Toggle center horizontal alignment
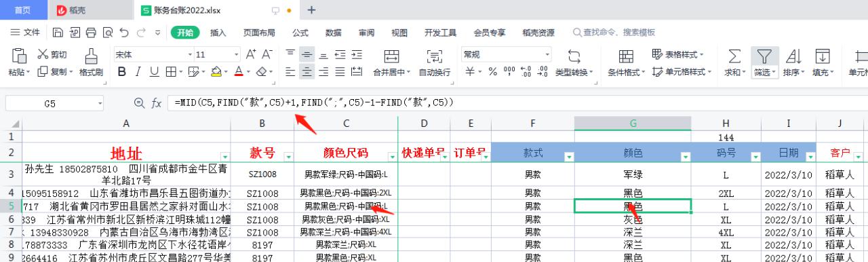868x262 pixels. pyautogui.click(x=307, y=72)
